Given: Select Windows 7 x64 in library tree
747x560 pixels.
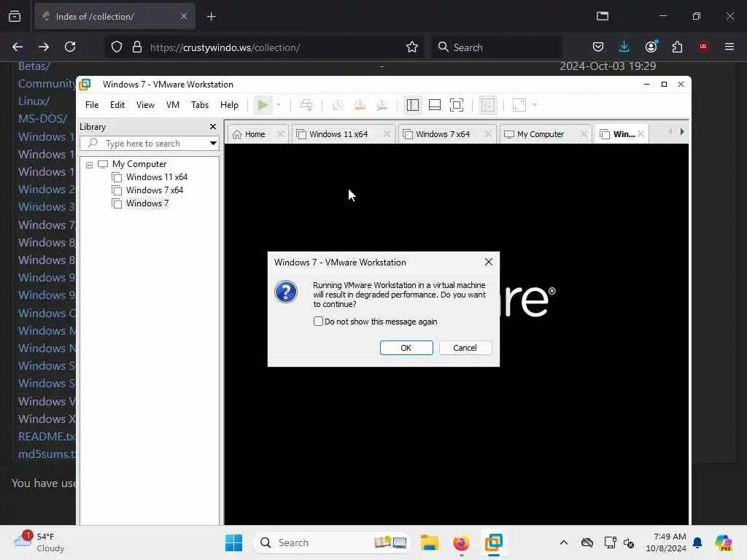Looking at the screenshot, I should (155, 190).
